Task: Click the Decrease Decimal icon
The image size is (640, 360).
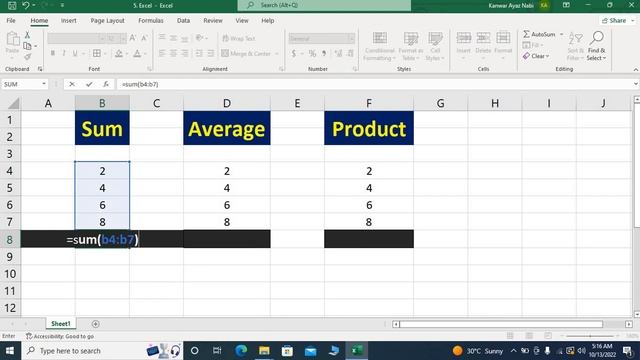Action: (x=350, y=53)
